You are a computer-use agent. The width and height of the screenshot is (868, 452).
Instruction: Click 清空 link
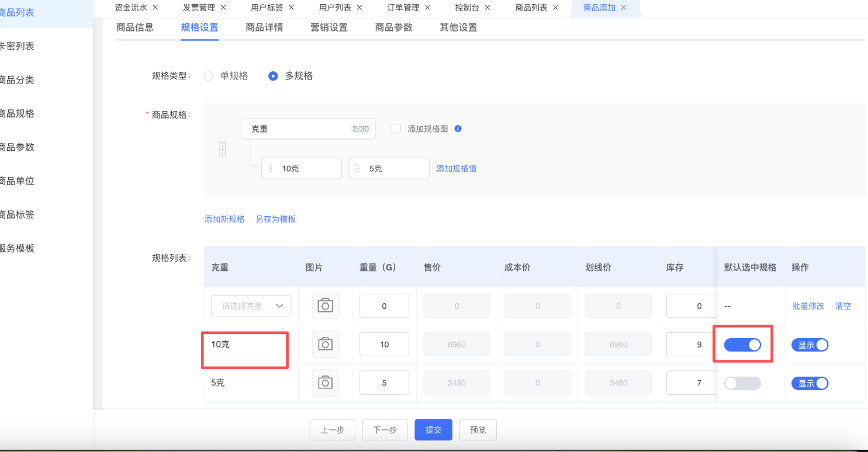[x=843, y=306]
